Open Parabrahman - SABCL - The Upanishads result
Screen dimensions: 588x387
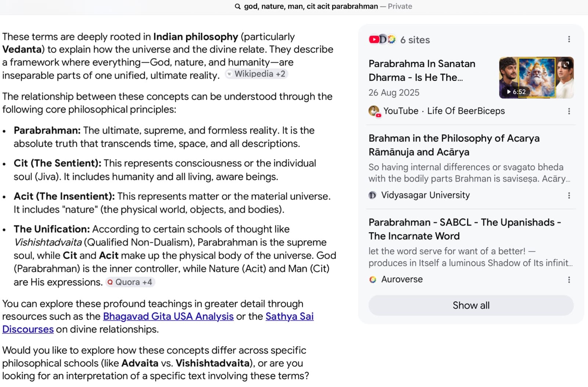(465, 229)
